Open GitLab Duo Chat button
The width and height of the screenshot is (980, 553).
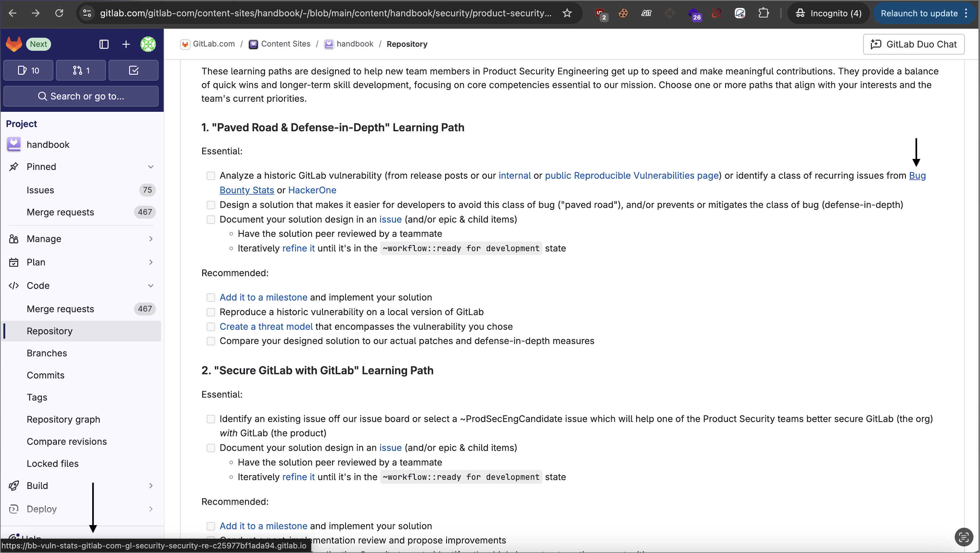pos(913,44)
